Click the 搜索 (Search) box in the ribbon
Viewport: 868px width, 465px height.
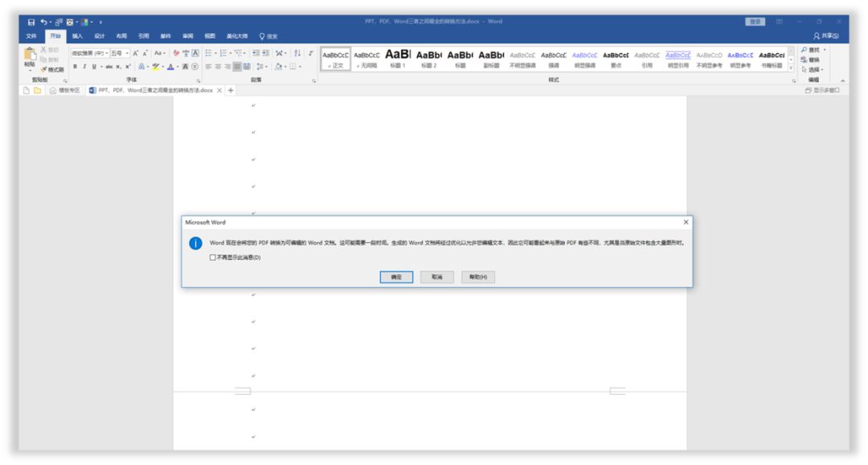coord(268,36)
